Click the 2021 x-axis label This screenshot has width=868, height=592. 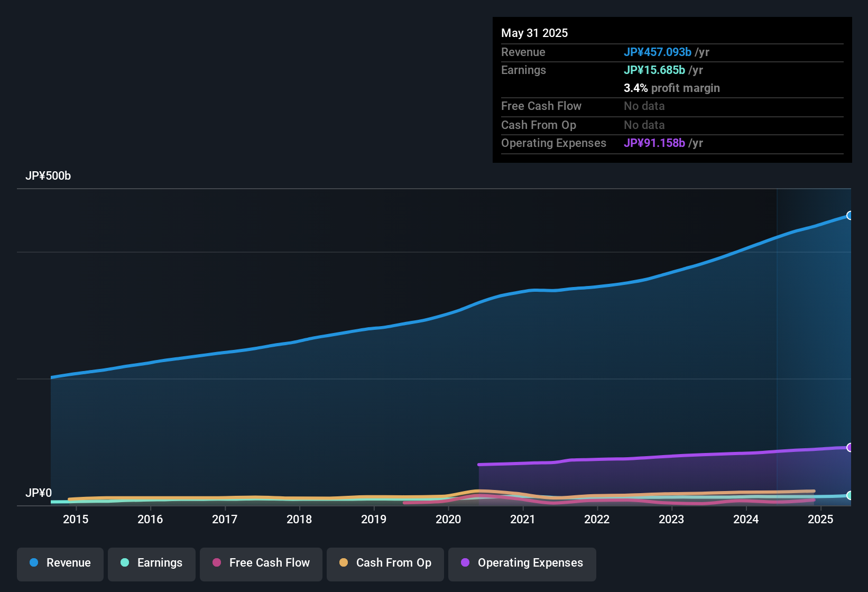pos(523,519)
